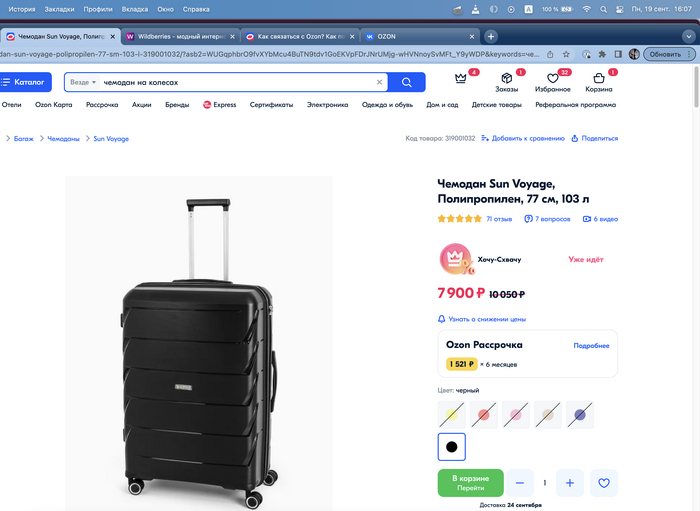Viewport: 700px width, 511px height.
Task: Clear search field with X icon
Action: tap(379, 82)
